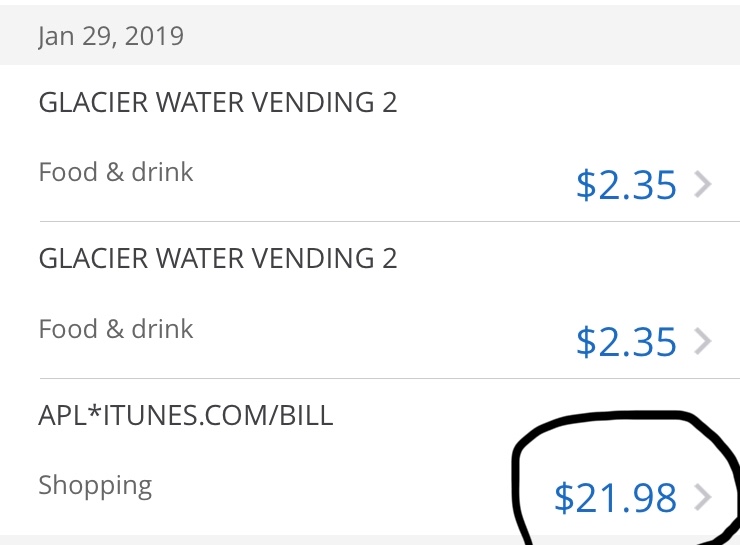
Task: Click the Shopping category label
Action: [95, 486]
